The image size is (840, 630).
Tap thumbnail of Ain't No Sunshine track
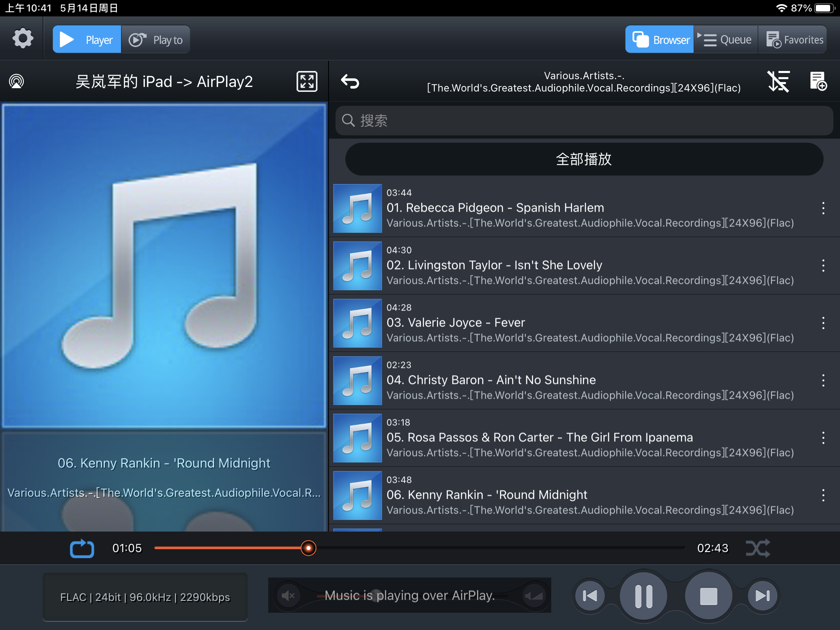click(x=357, y=381)
